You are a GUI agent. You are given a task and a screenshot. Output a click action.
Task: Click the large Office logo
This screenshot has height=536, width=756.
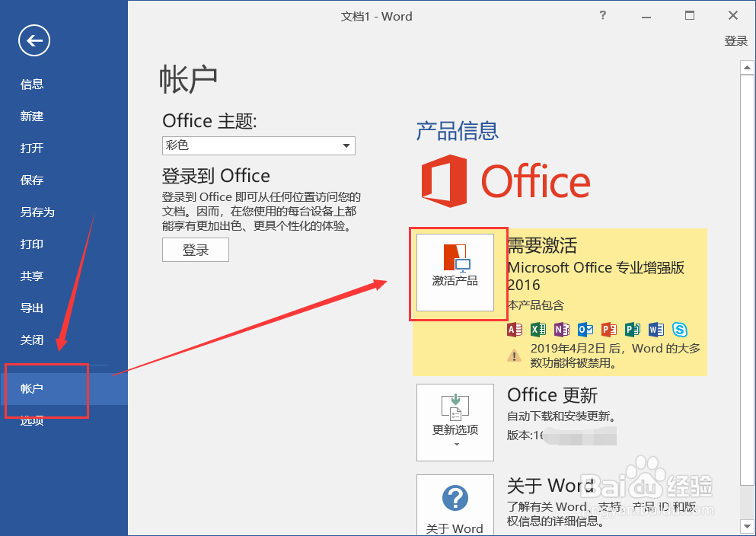(x=506, y=181)
